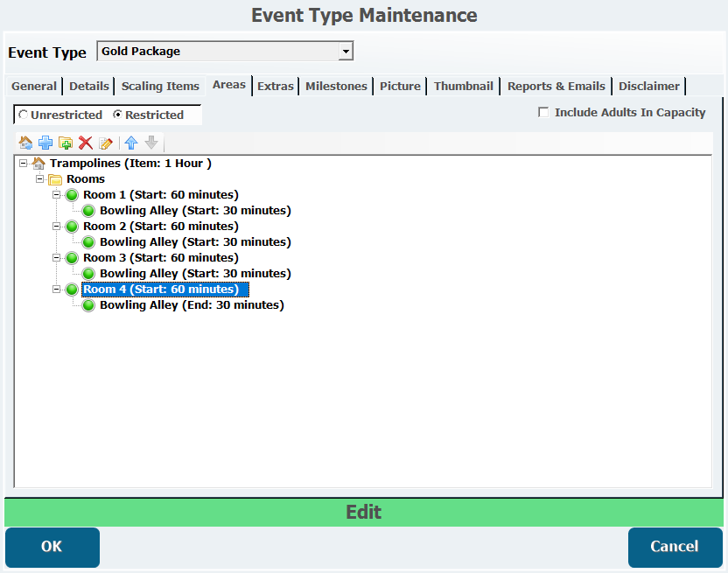
Task: Move item up with blue arrow
Action: tap(131, 143)
